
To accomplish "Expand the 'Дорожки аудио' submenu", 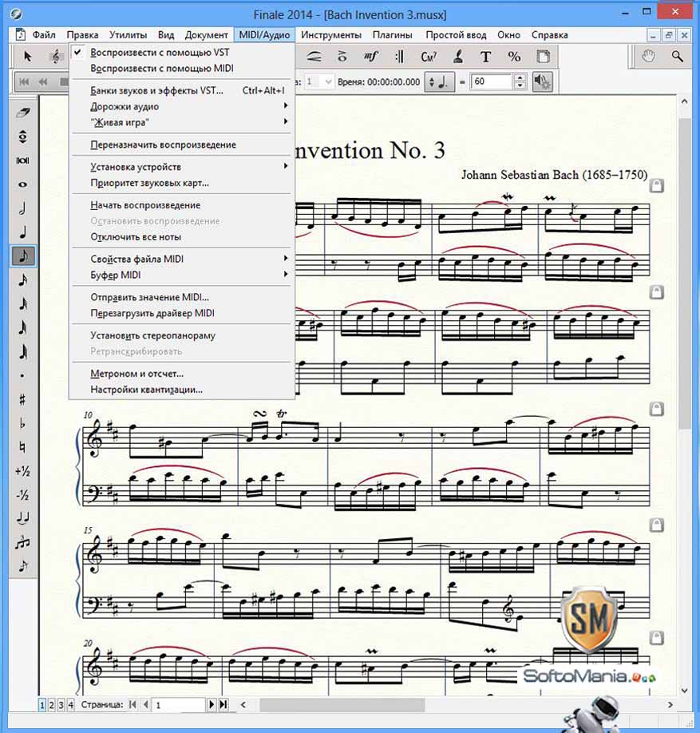I will pos(181,106).
